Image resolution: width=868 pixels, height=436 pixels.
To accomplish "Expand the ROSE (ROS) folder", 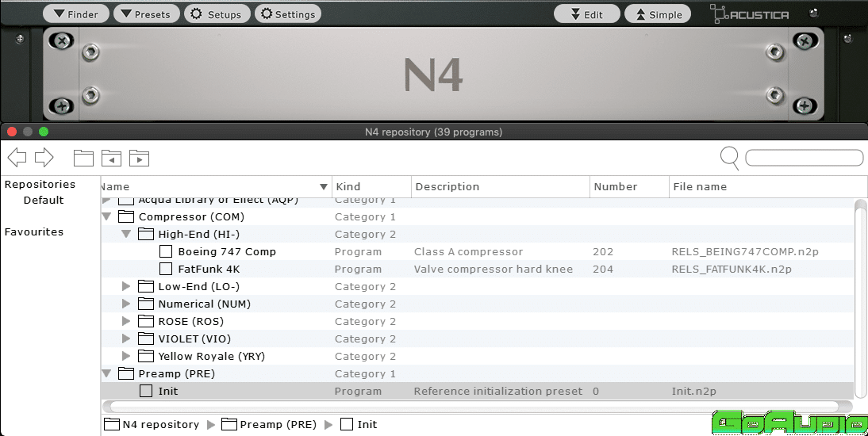I will (x=126, y=322).
